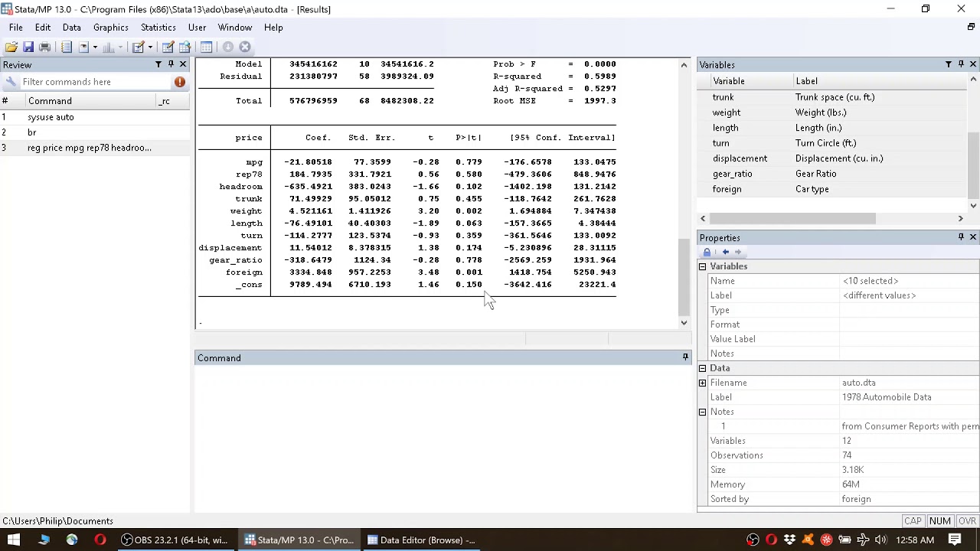
Task: Open the Help menu
Action: [273, 28]
